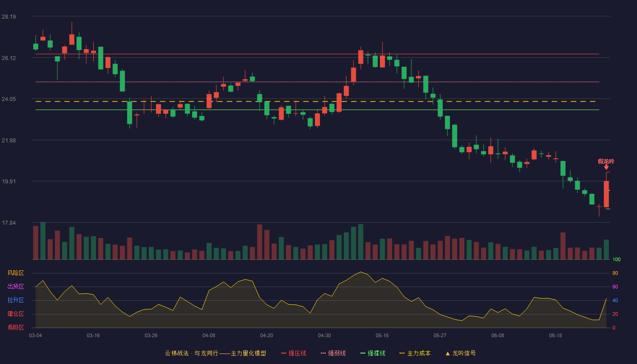Toggle the 龙吟信号 legend series
The height and width of the screenshot is (364, 637).
[460, 353]
